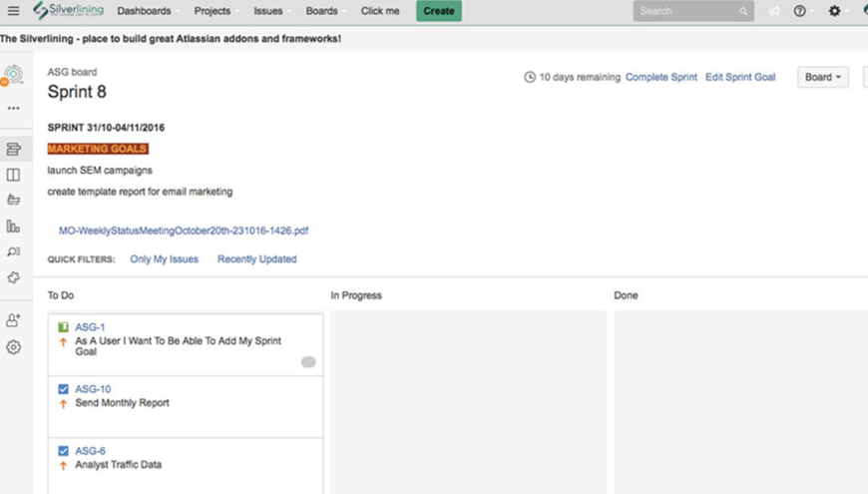Open the administration gear in the header
Image resolution: width=868 pixels, height=494 pixels.
[x=834, y=11]
